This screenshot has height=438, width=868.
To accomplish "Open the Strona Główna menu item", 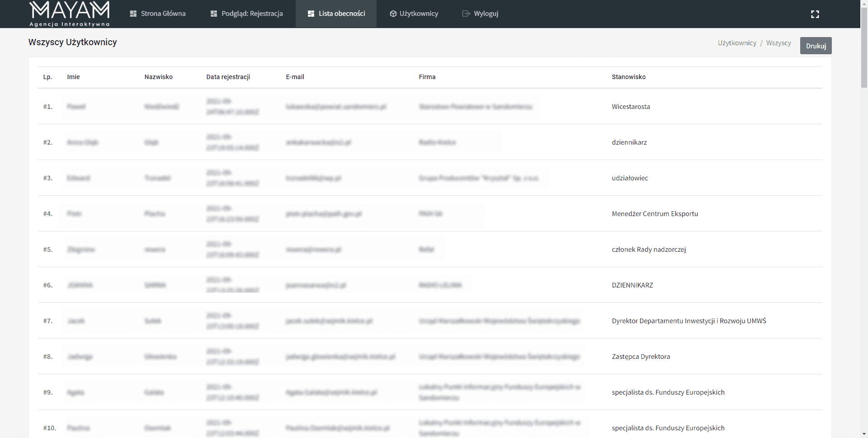I will 163,14.
